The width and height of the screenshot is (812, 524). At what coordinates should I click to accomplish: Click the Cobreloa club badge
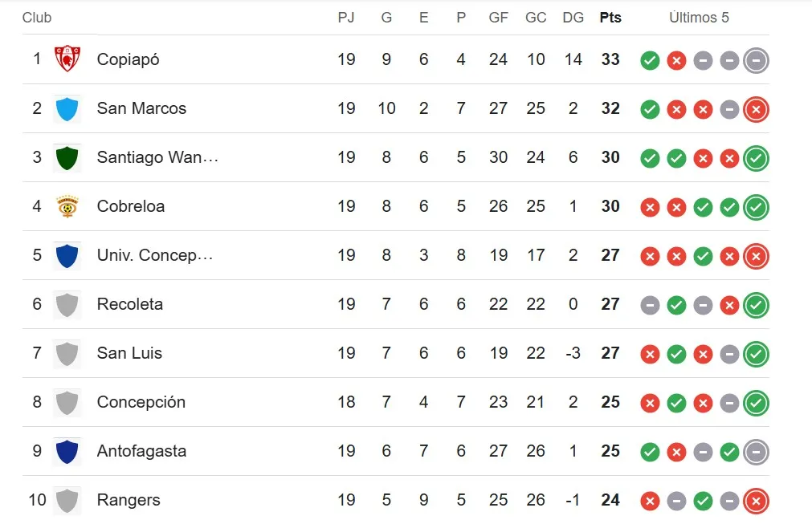pos(67,206)
